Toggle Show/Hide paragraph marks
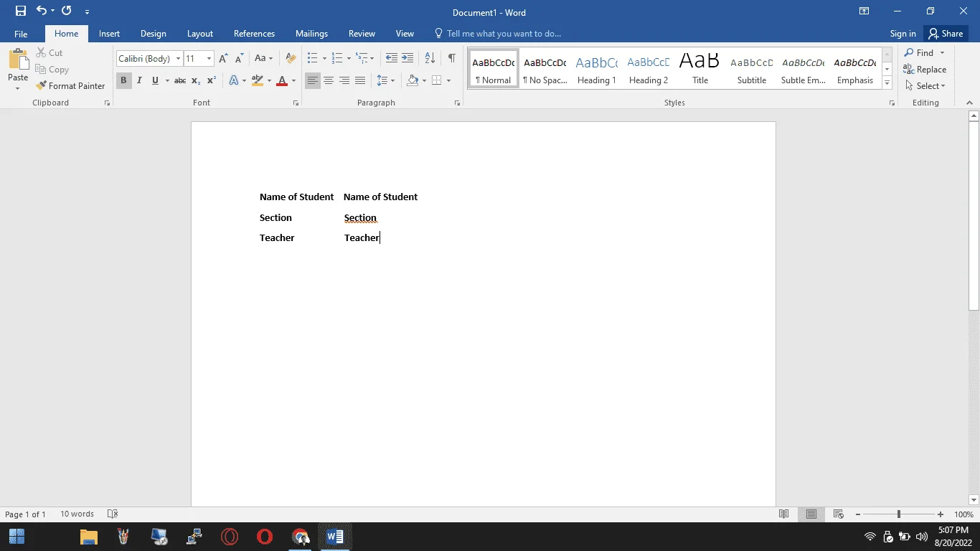Screen dimensions: 980x551 (451, 59)
